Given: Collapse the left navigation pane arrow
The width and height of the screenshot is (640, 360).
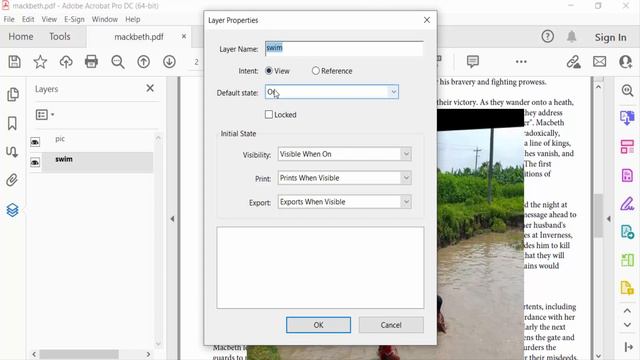Looking at the screenshot, I should coord(172,219).
